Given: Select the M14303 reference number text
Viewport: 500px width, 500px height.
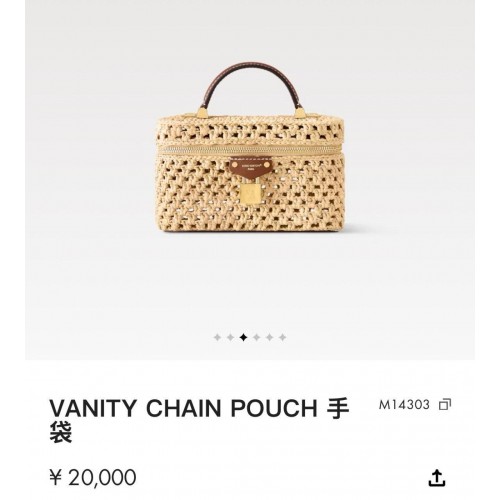Looking at the screenshot, I should (404, 405).
